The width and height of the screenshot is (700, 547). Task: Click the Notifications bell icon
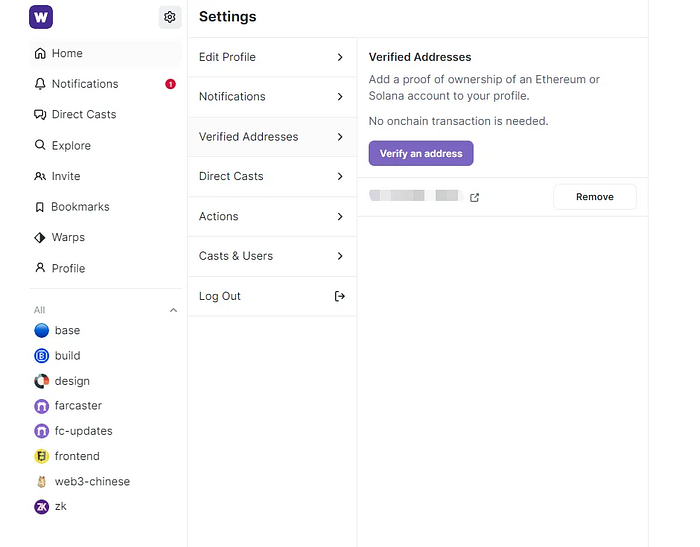click(x=40, y=84)
